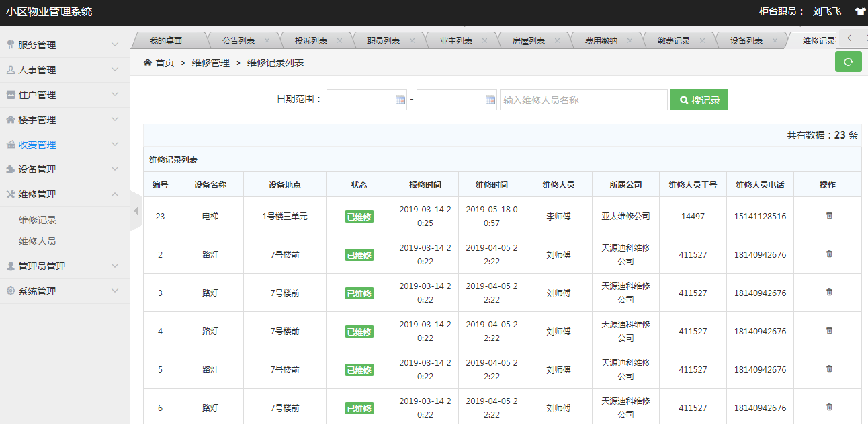Switch to the 业主列表 tab
Image resolution: width=868 pixels, height=425 pixels.
[455, 40]
